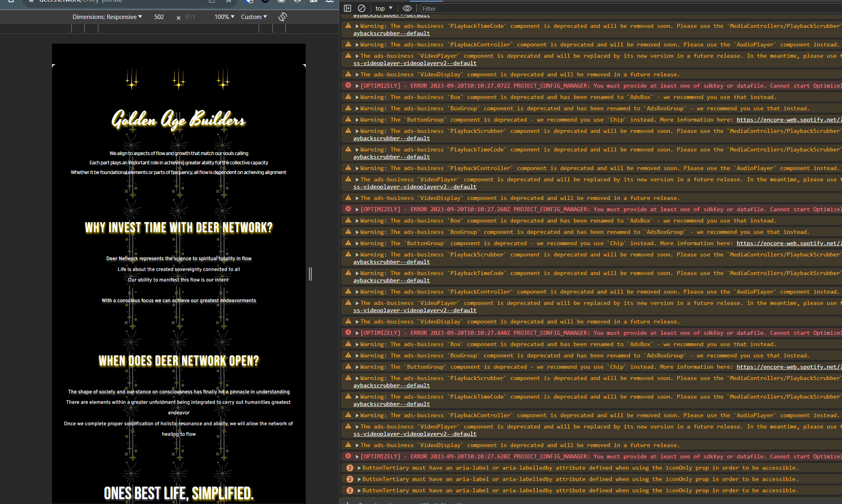Click the clear console icon
The image size is (842, 504).
[x=362, y=8]
